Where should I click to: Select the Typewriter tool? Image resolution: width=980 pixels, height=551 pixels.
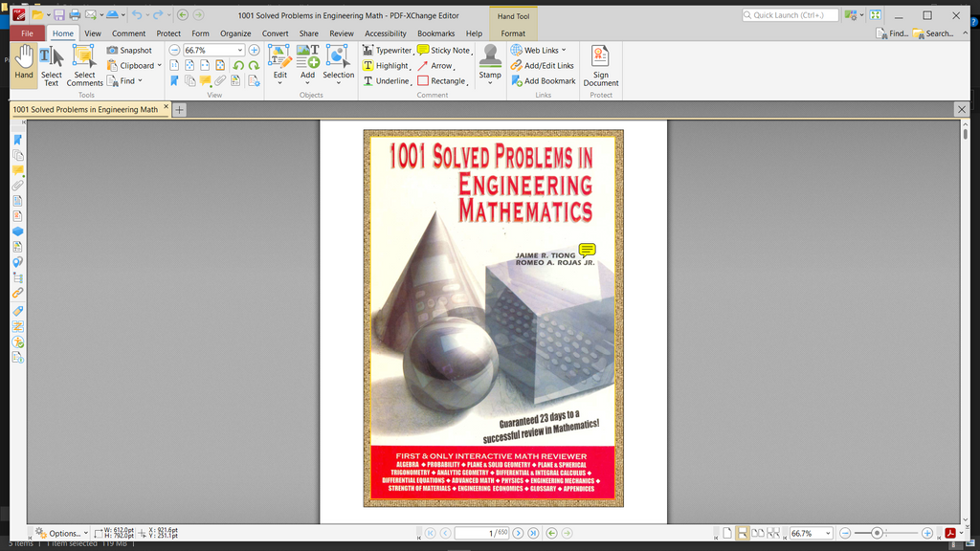(x=388, y=50)
